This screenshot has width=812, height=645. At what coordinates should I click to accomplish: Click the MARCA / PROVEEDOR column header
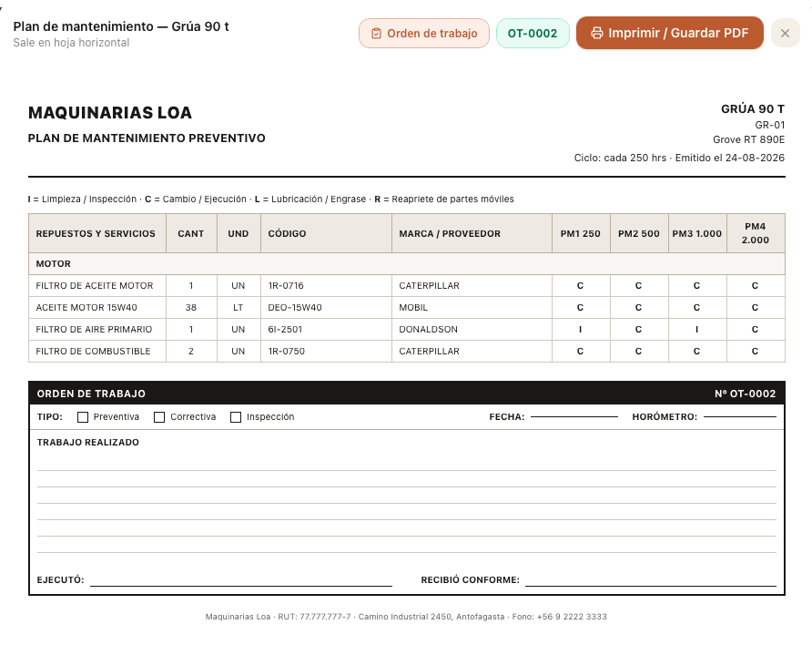[x=472, y=233]
